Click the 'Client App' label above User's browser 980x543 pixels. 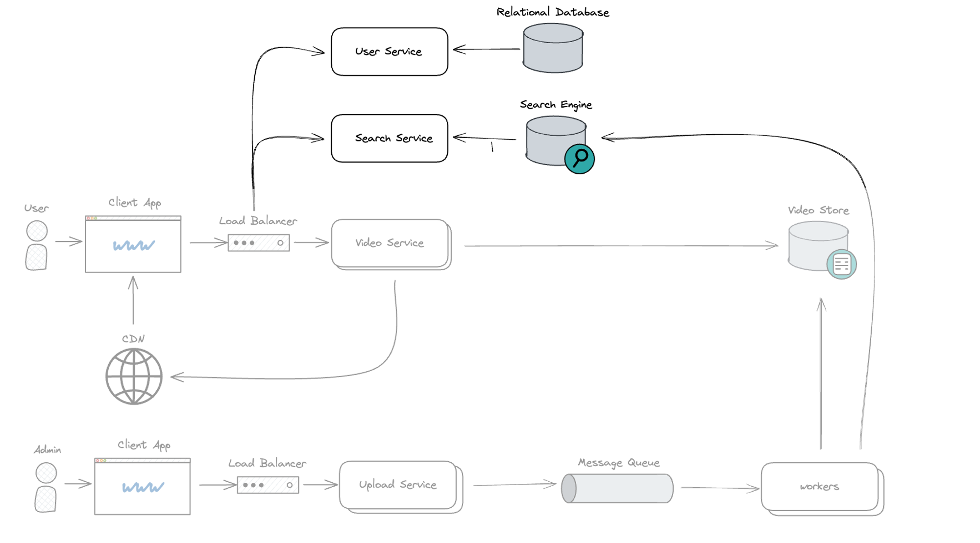(x=135, y=203)
